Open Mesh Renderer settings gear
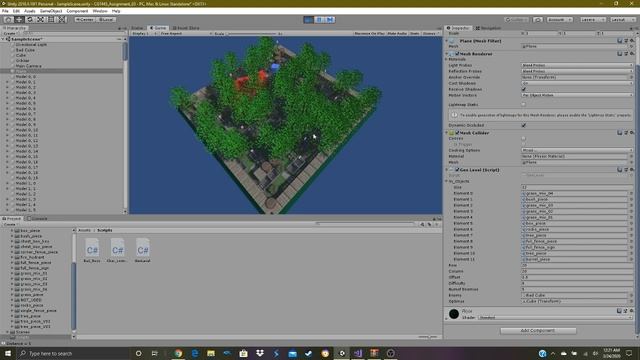Viewport: 640px width, 360px height. click(632, 53)
